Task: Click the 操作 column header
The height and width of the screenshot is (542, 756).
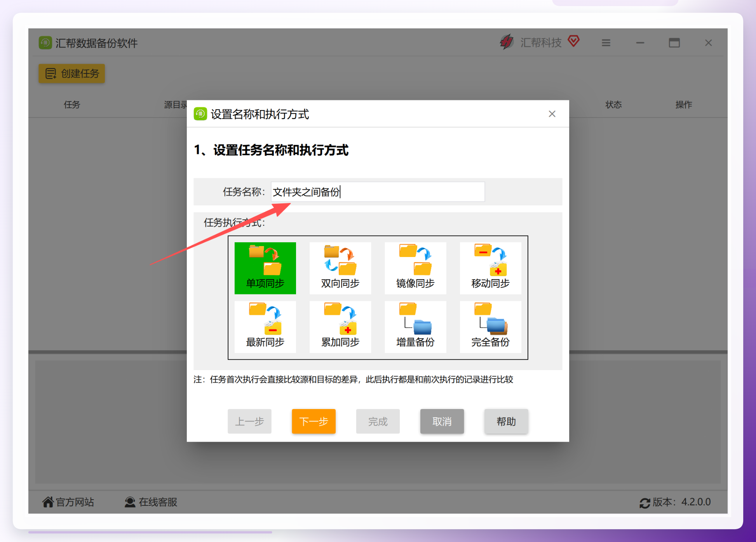Action: click(x=684, y=105)
